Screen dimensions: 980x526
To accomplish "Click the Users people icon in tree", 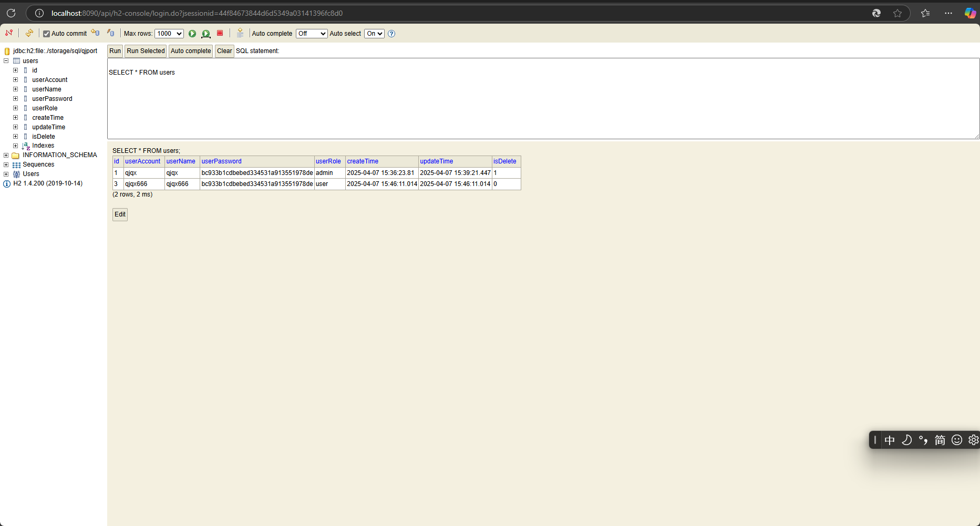I will click(x=16, y=174).
